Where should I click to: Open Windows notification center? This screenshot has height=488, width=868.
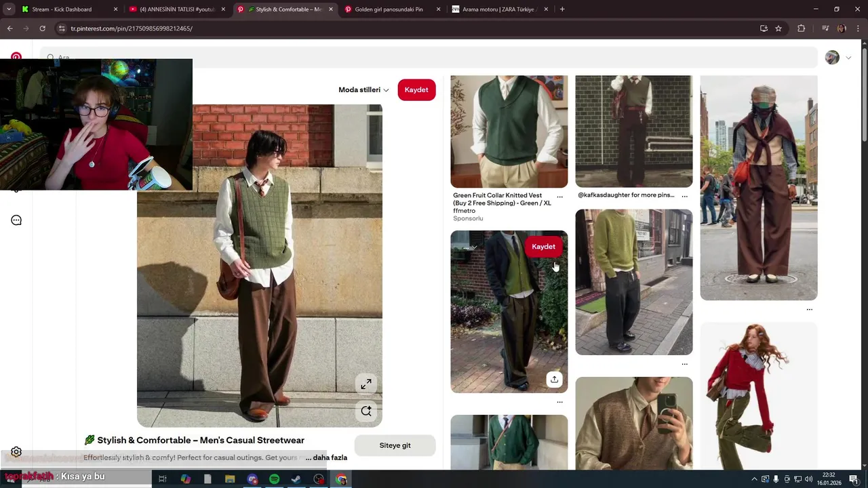pos(853,479)
